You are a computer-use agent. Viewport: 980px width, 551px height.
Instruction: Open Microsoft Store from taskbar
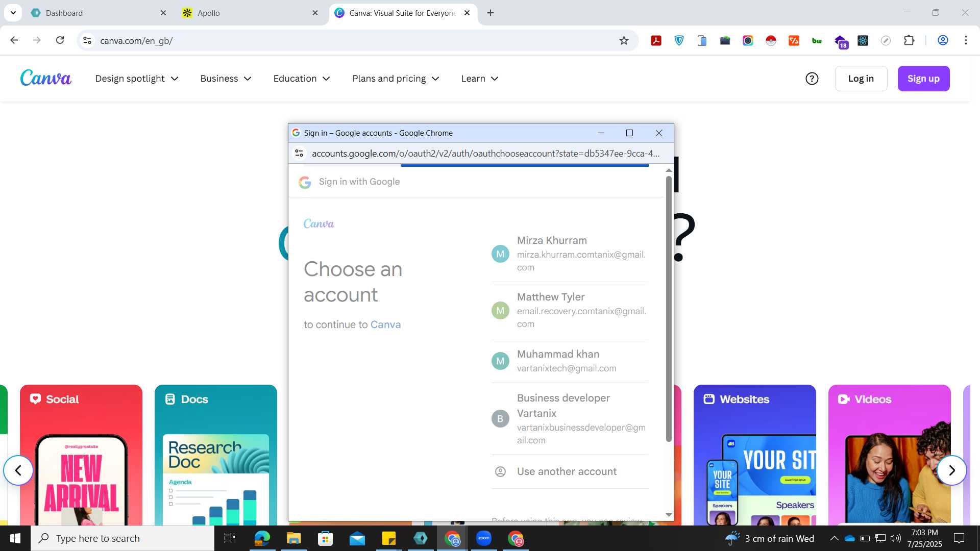(x=325, y=538)
